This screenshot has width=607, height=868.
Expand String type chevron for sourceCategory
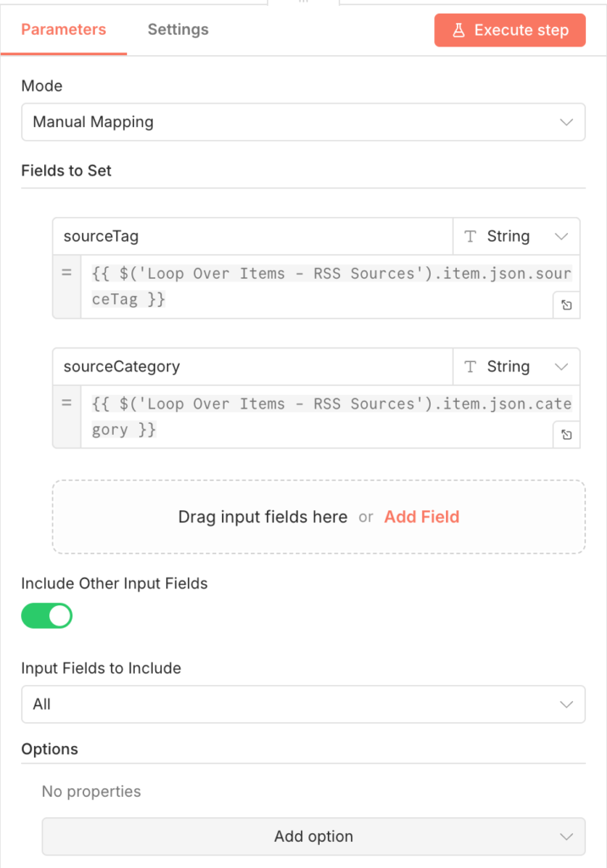point(560,367)
